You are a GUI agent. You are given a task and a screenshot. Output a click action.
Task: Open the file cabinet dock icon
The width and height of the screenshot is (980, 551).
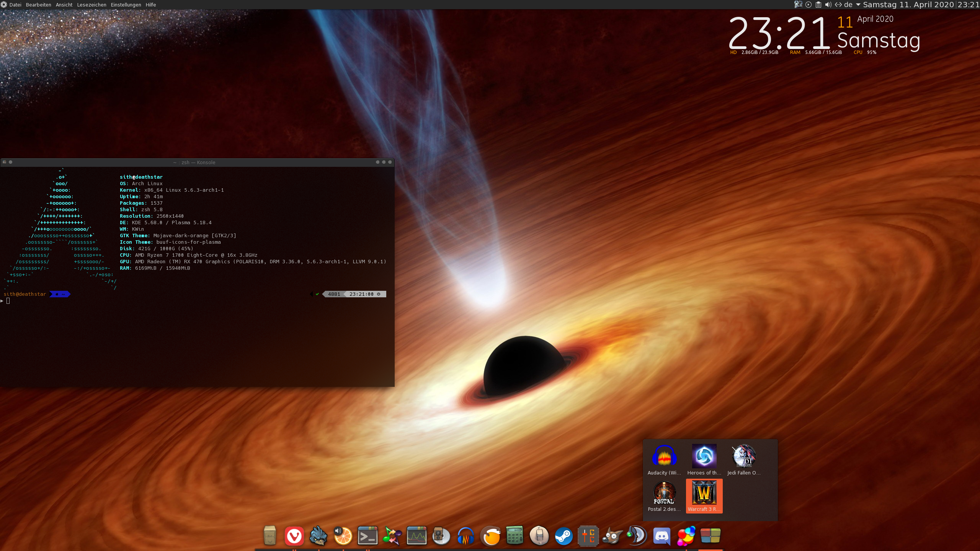point(270,536)
